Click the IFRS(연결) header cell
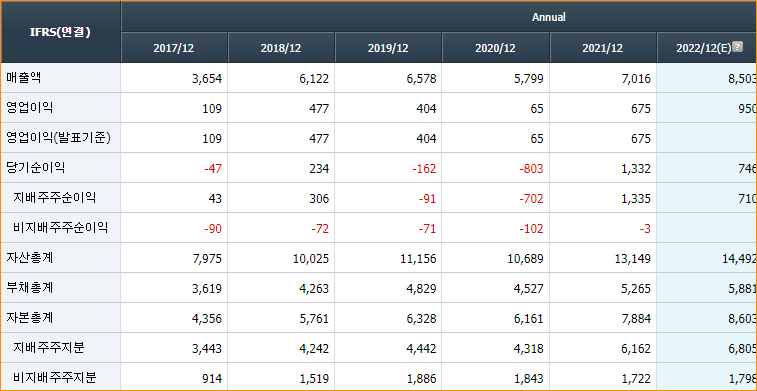757x391 pixels. coord(60,32)
